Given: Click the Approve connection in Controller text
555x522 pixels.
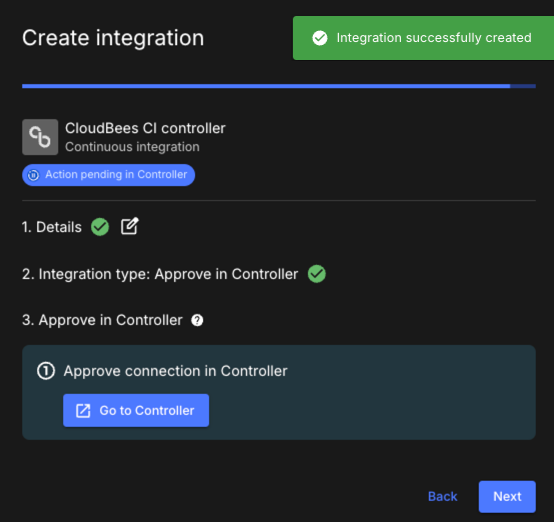Looking at the screenshot, I should click(176, 371).
